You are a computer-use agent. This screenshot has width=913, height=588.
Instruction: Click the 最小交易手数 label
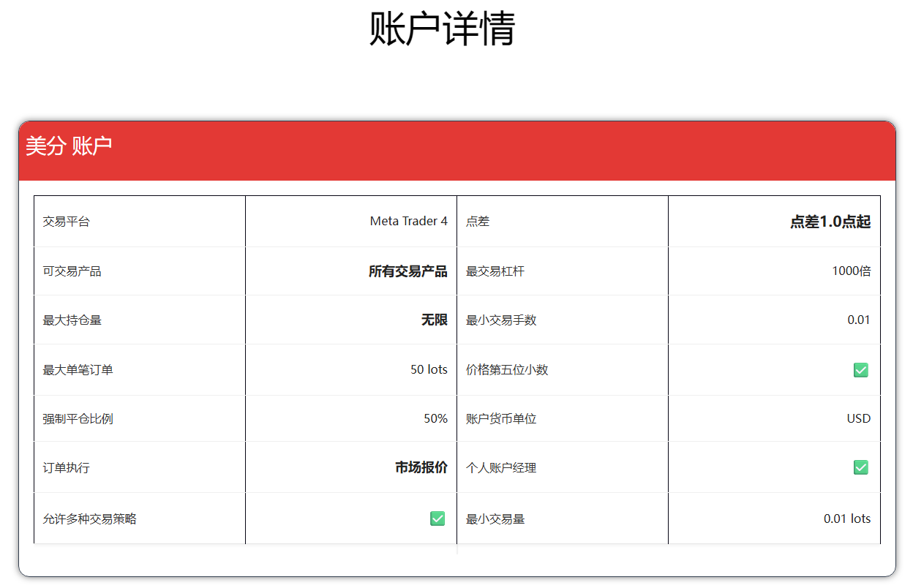[x=502, y=320]
